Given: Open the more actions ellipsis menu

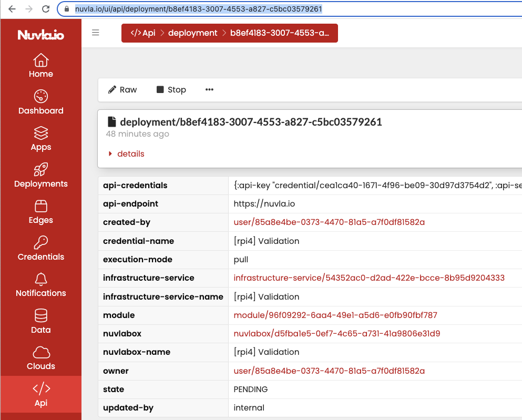Looking at the screenshot, I should (209, 89).
